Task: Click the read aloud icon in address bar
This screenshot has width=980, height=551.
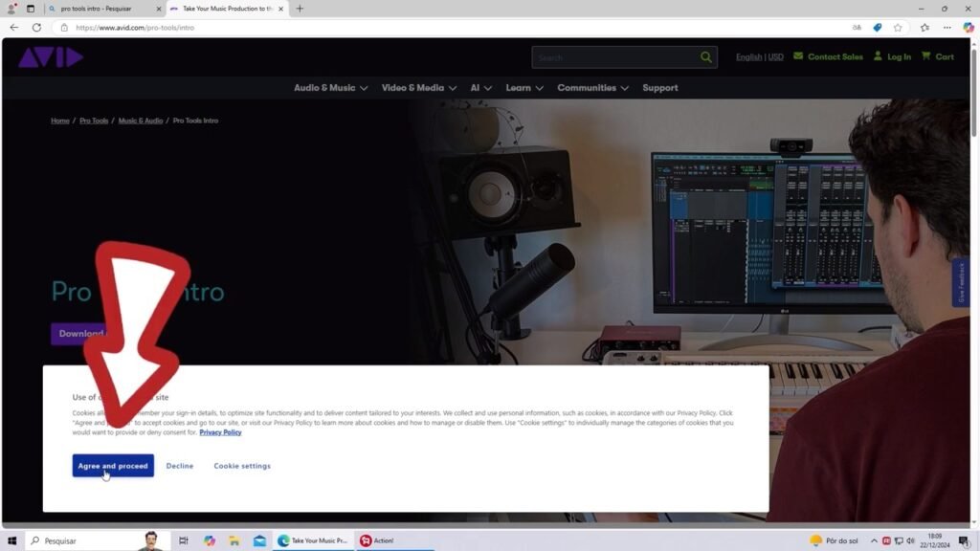Action: [857, 28]
